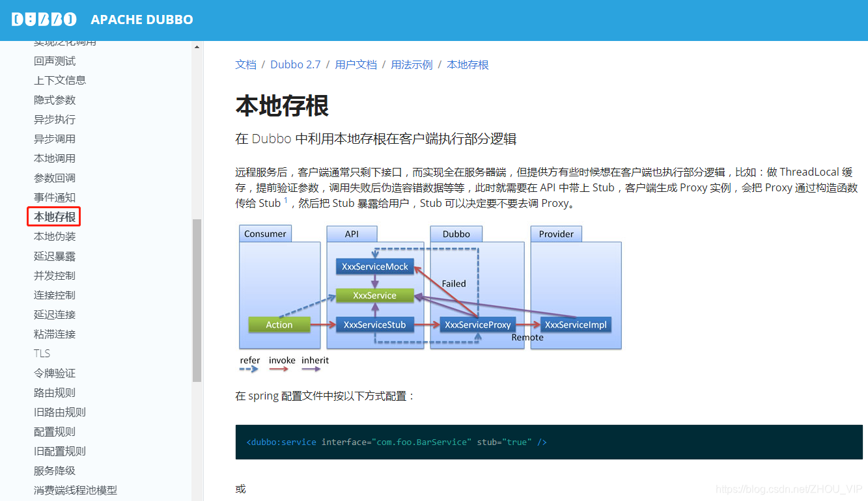
Task: Navigate to 用户文档 breadcrumb
Action: (356, 64)
